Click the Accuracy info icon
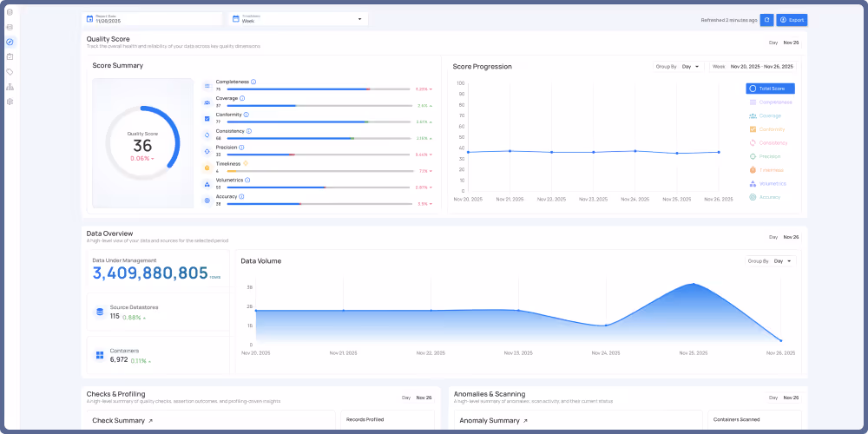 click(x=242, y=196)
